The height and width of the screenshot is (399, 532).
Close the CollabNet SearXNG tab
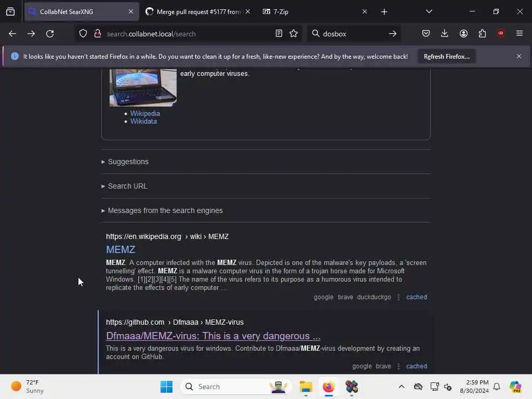131,11
